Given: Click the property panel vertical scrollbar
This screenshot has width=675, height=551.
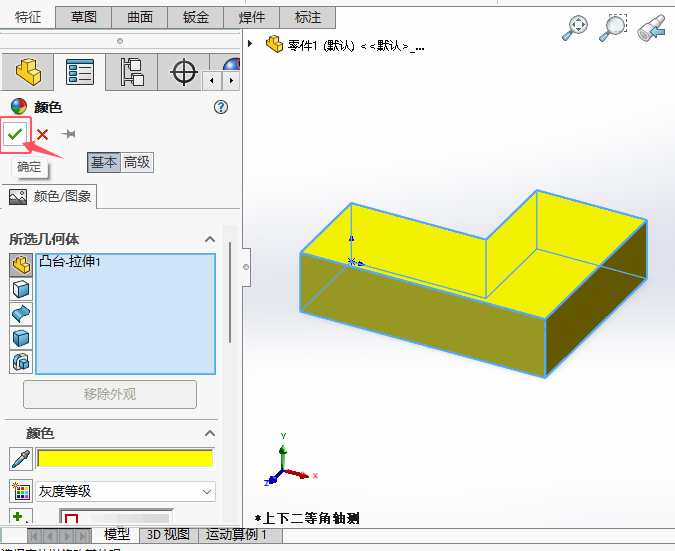Looking at the screenshot, I should (230, 293).
